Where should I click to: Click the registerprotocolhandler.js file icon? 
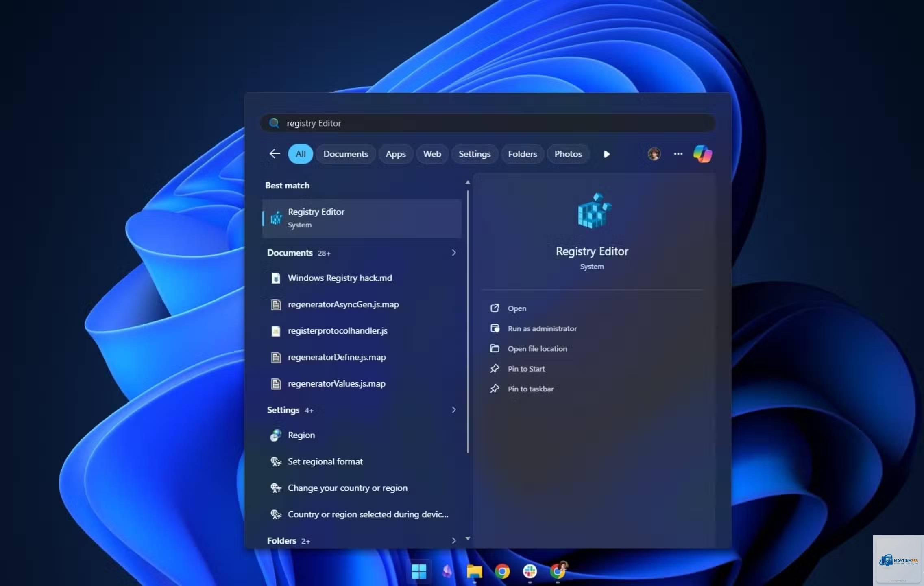tap(276, 331)
